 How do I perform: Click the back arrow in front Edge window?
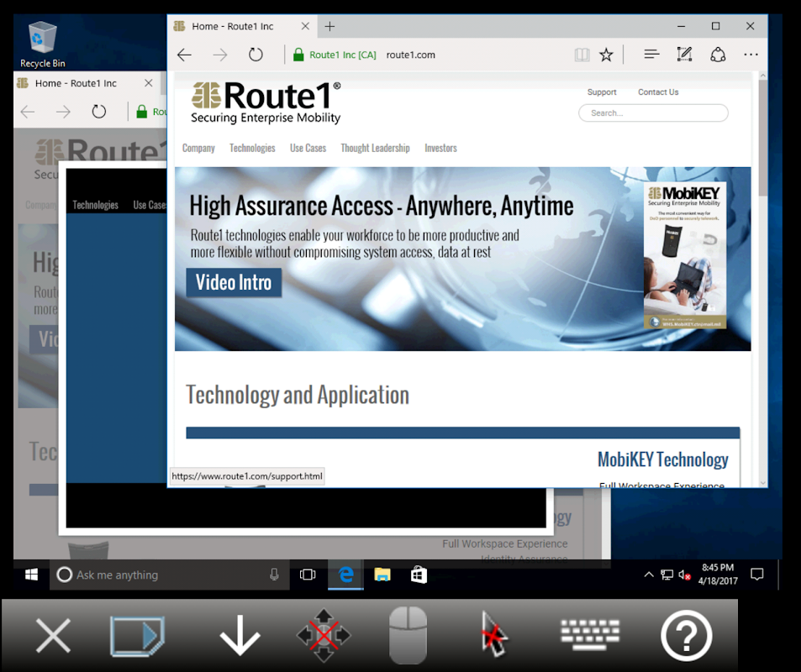point(184,55)
